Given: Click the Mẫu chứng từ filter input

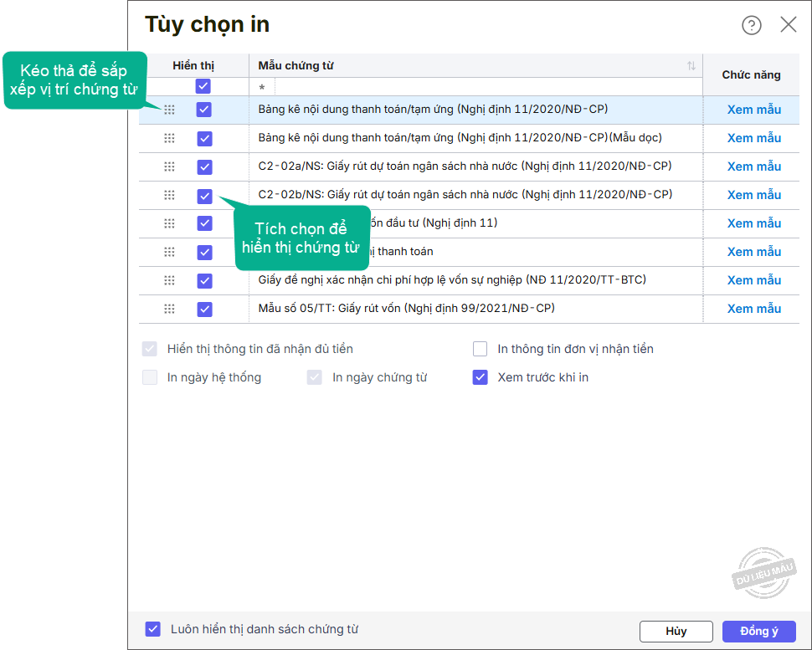Looking at the screenshot, I should pyautogui.click(x=488, y=87).
